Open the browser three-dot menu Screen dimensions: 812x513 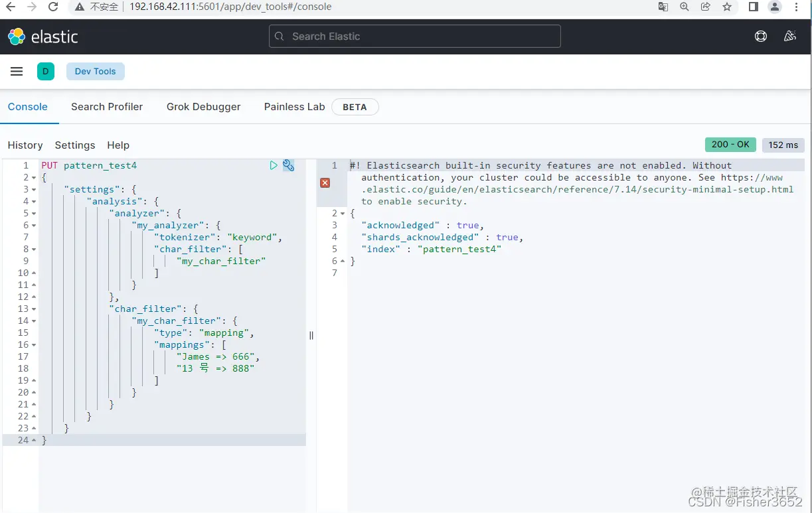point(797,7)
